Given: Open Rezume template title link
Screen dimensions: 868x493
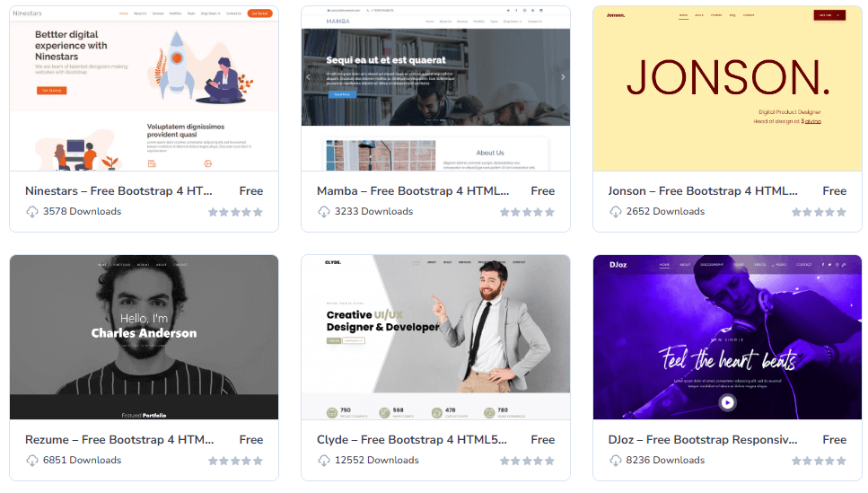Looking at the screenshot, I should click(119, 440).
